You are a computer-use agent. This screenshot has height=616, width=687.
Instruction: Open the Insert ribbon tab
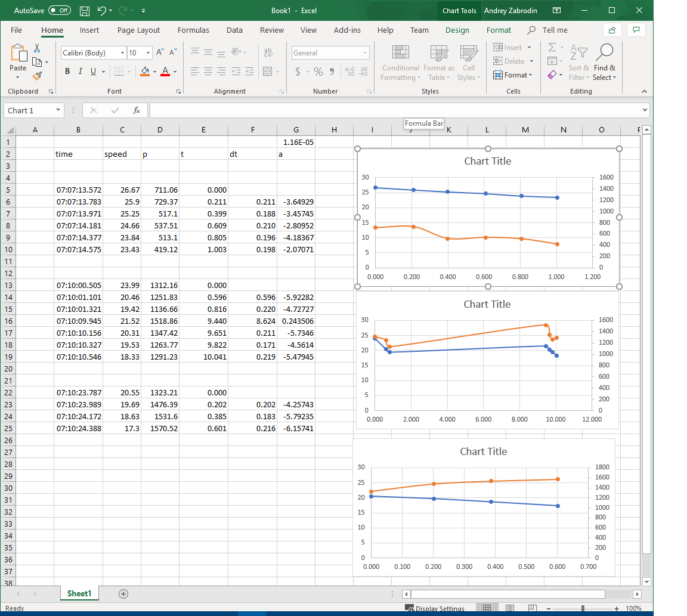pyautogui.click(x=89, y=30)
